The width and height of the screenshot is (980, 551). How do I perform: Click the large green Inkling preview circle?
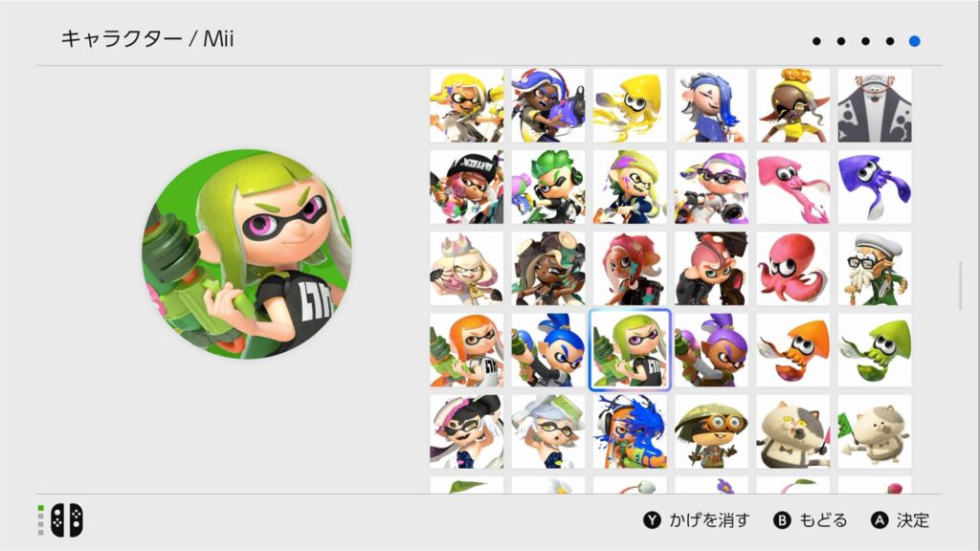[247, 253]
